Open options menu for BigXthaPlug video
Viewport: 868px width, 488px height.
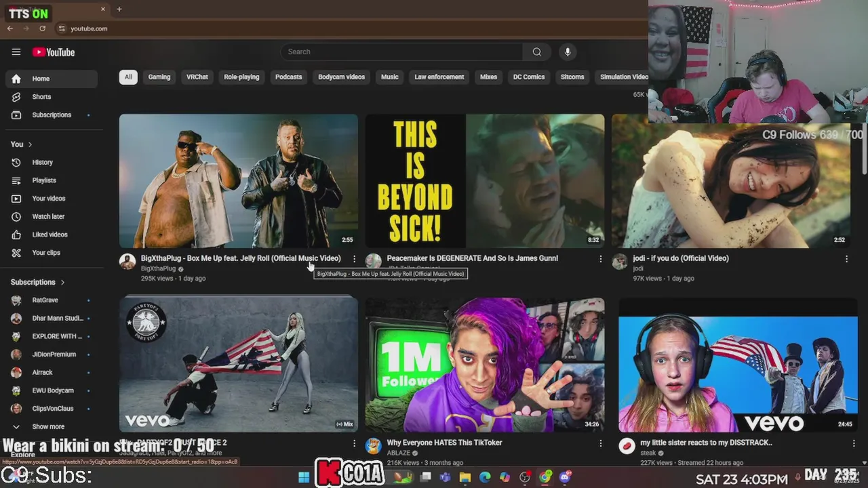pyautogui.click(x=354, y=259)
